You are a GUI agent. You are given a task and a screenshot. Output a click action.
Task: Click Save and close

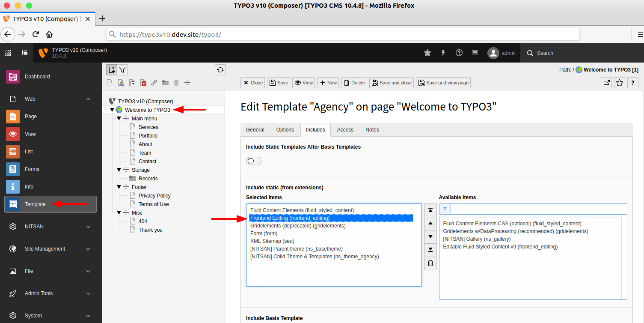point(392,83)
